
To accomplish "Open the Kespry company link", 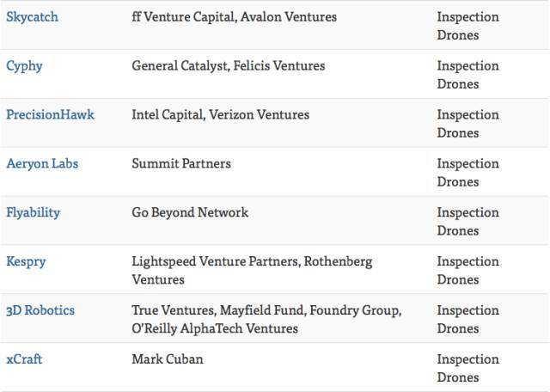I will click(x=27, y=261).
